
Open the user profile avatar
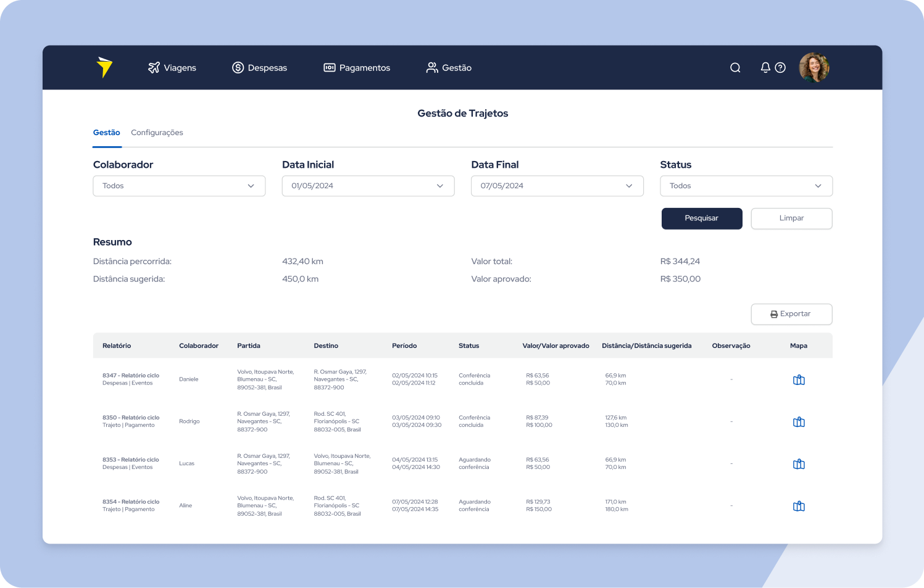click(x=814, y=67)
